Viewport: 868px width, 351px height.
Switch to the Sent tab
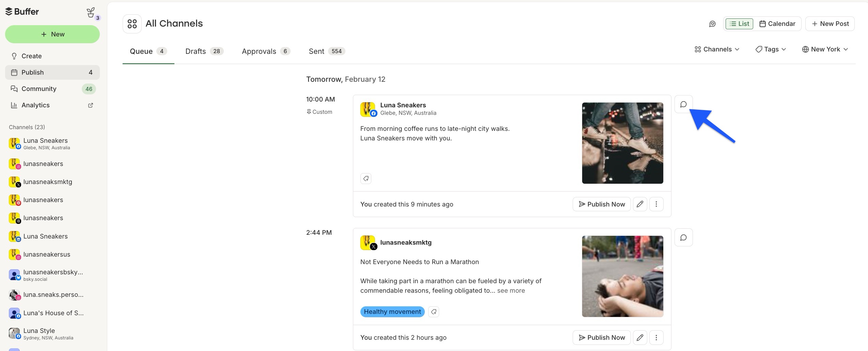coord(327,51)
